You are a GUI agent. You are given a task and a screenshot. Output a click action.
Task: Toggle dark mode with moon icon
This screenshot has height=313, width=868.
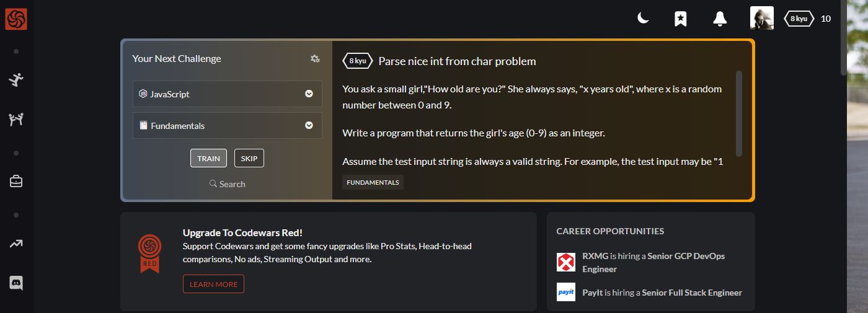(x=643, y=19)
